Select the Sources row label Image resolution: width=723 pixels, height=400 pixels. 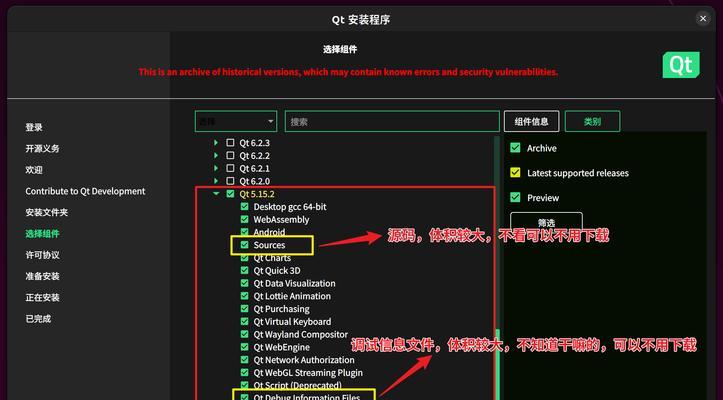coord(269,245)
